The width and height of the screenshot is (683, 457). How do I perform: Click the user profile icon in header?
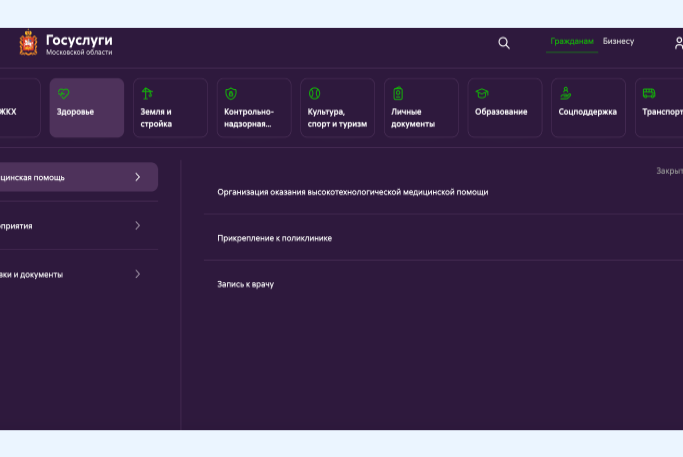pyautogui.click(x=678, y=42)
